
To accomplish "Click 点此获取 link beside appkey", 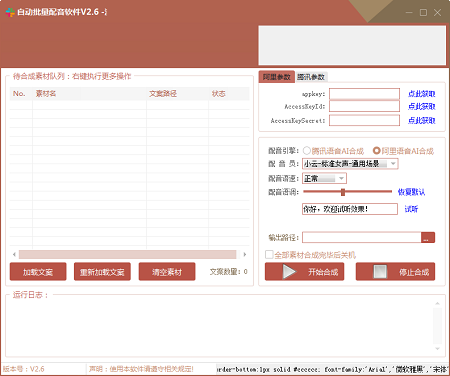I will (422, 94).
